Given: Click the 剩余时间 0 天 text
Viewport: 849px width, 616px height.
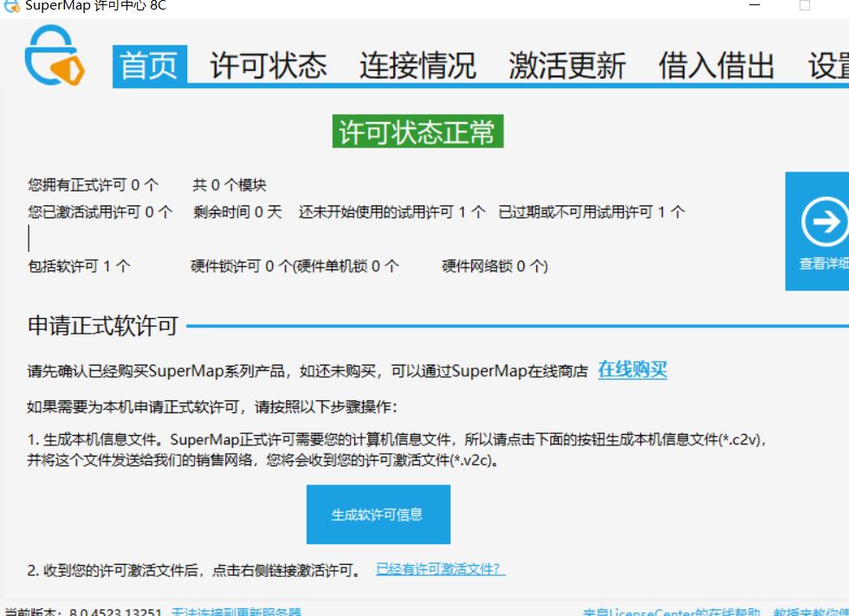Looking at the screenshot, I should tap(237, 211).
